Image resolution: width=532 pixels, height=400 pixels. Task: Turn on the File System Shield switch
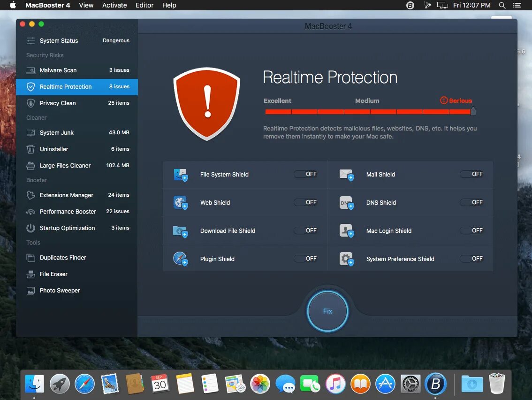pyautogui.click(x=305, y=174)
